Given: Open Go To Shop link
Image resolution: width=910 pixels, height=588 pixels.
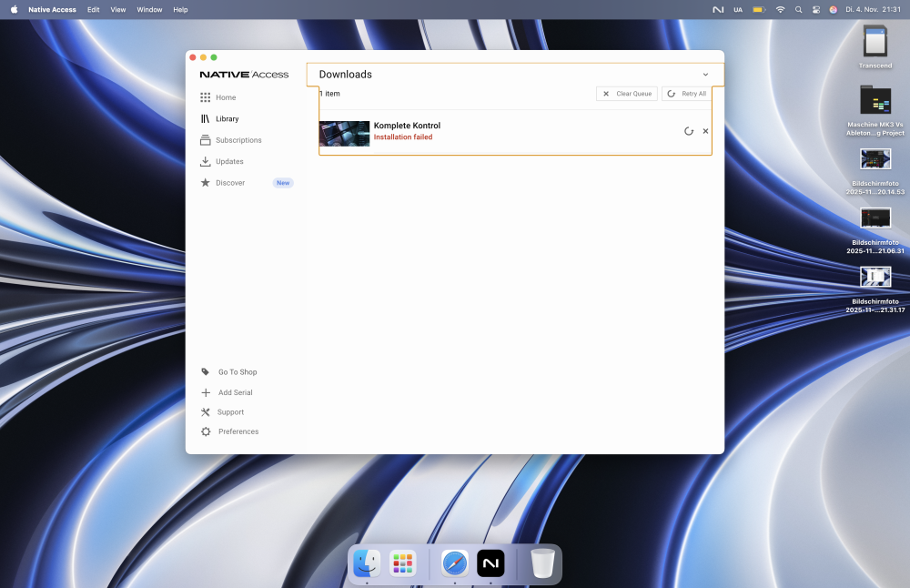Looking at the screenshot, I should pos(228,372).
